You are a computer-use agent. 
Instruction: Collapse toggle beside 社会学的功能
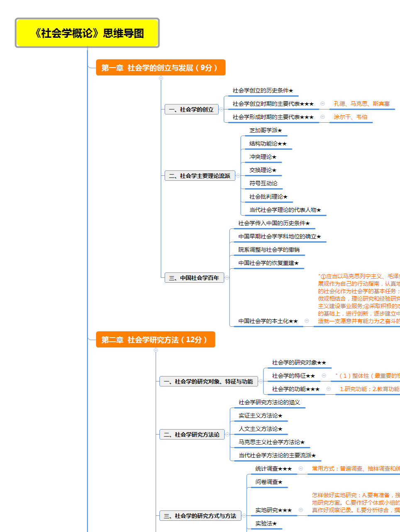click(x=329, y=389)
